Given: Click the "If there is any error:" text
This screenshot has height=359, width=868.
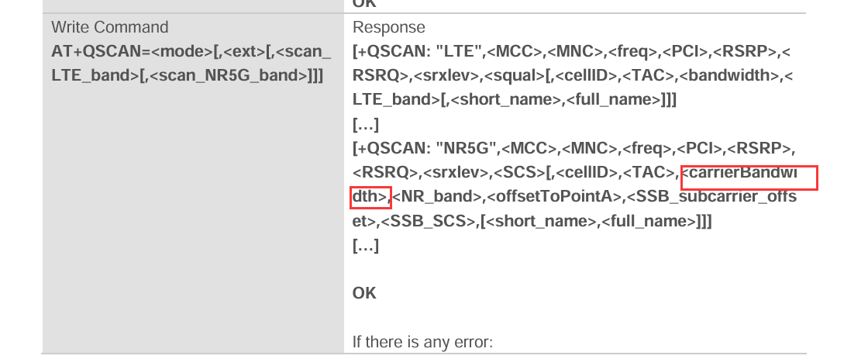Looking at the screenshot, I should [422, 341].
